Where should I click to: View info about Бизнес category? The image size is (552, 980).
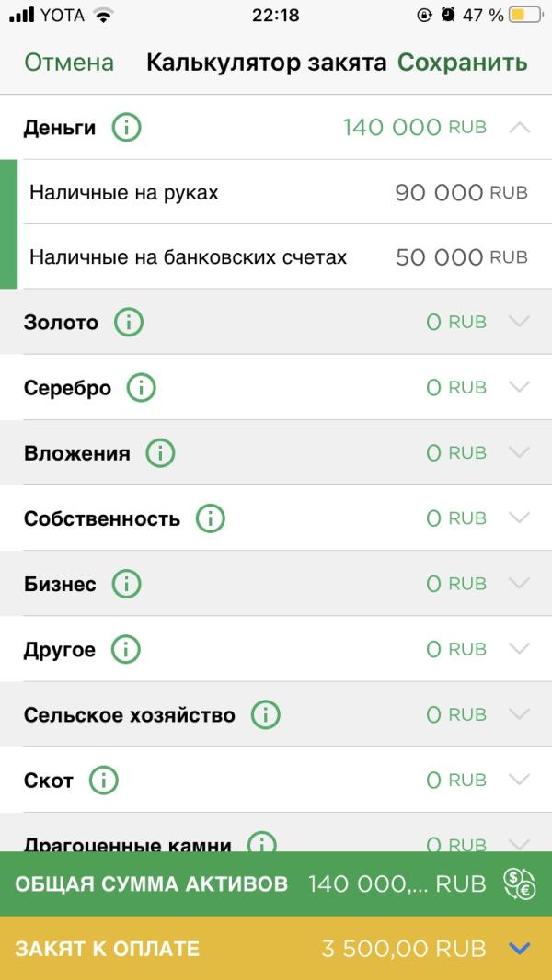pos(126,584)
